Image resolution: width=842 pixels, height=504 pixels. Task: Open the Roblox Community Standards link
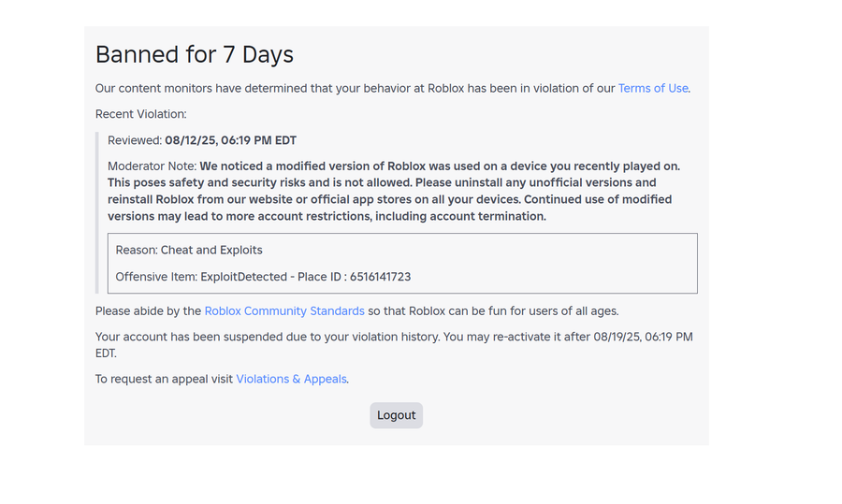click(x=284, y=311)
